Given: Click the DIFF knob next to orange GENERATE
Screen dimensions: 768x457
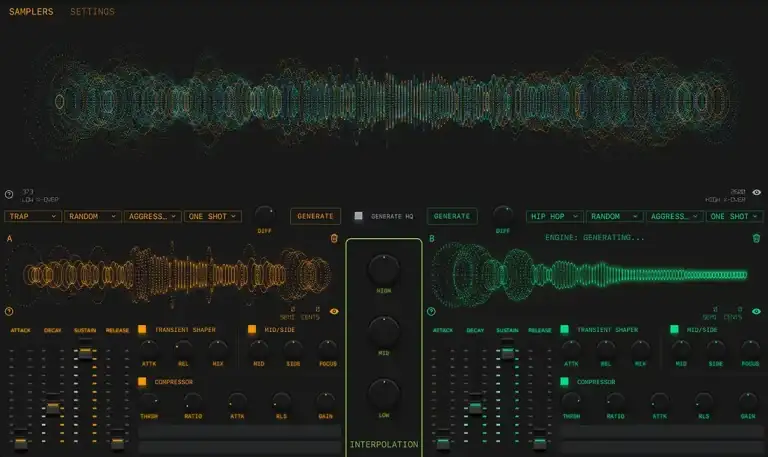Looking at the screenshot, I should coord(265,215).
